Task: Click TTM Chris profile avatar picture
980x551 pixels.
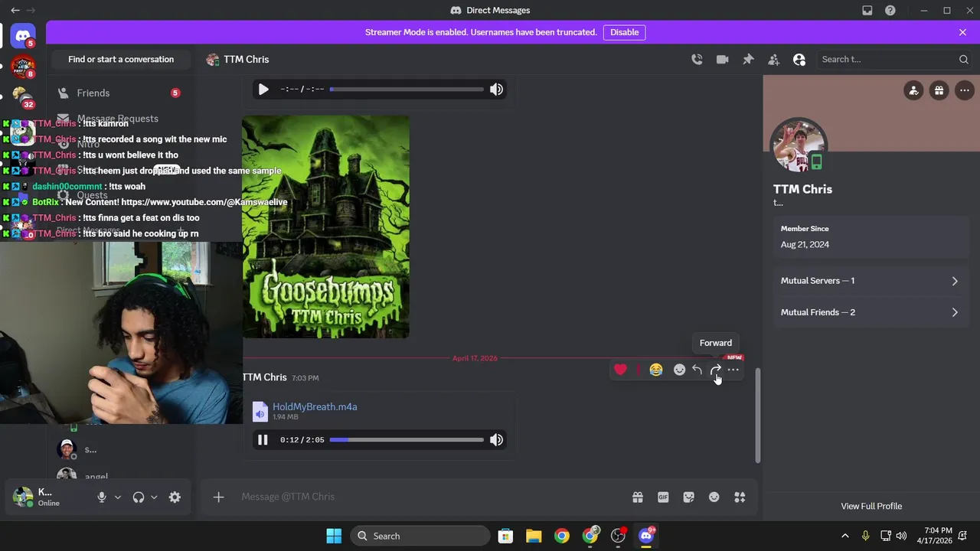Action: 799,146
